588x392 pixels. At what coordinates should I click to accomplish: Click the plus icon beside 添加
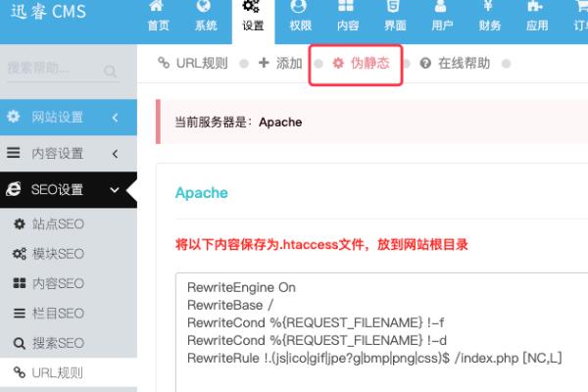[x=264, y=63]
